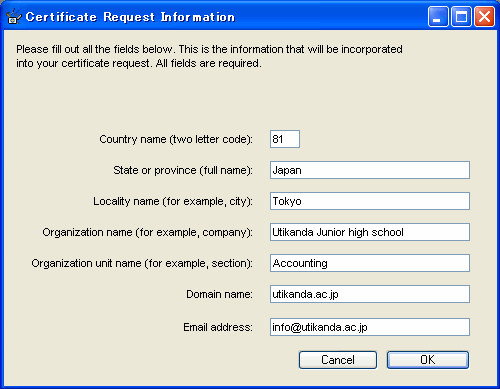The width and height of the screenshot is (500, 389).
Task: Minimize the Certificate Request Information window
Action: 438,16
